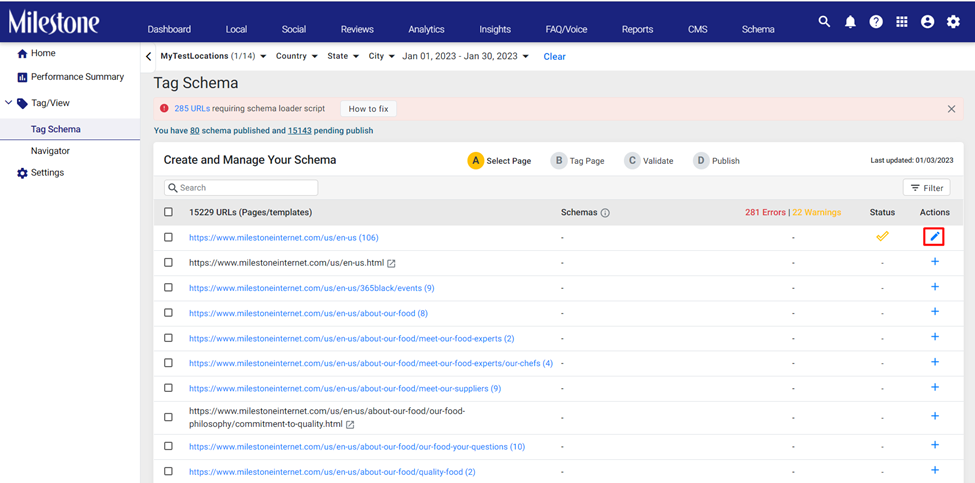This screenshot has width=975, height=483.
Task: Open the apps grid icon
Action: 902,22
